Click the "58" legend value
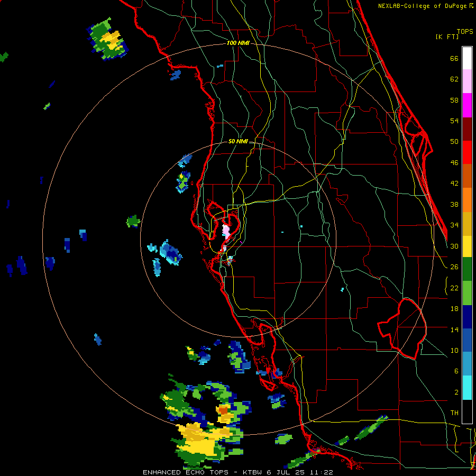 tap(454, 100)
